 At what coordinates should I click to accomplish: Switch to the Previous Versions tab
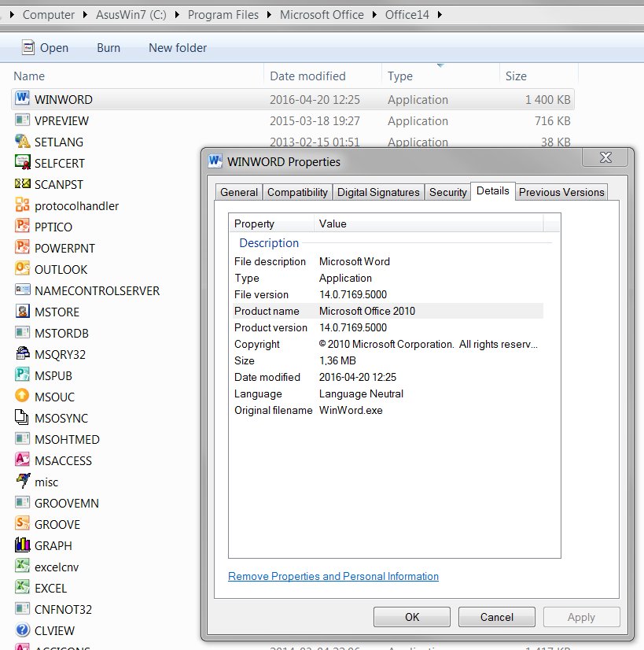point(561,192)
